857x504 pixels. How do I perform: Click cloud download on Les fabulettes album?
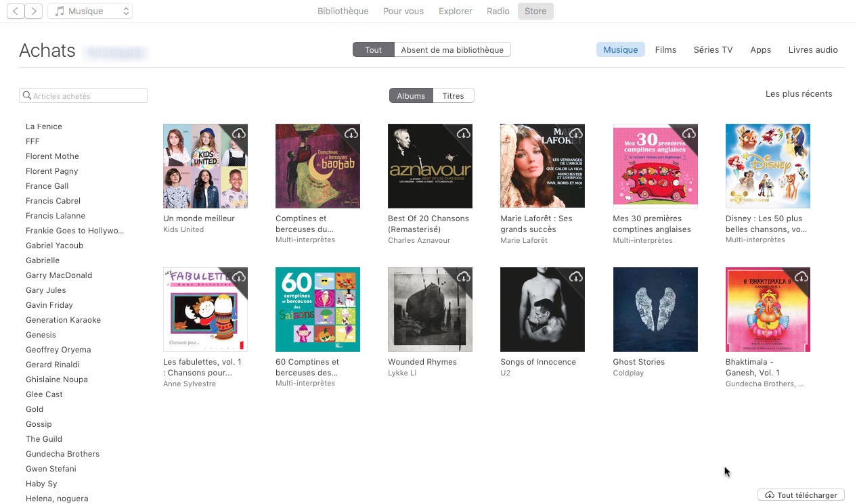click(x=238, y=277)
